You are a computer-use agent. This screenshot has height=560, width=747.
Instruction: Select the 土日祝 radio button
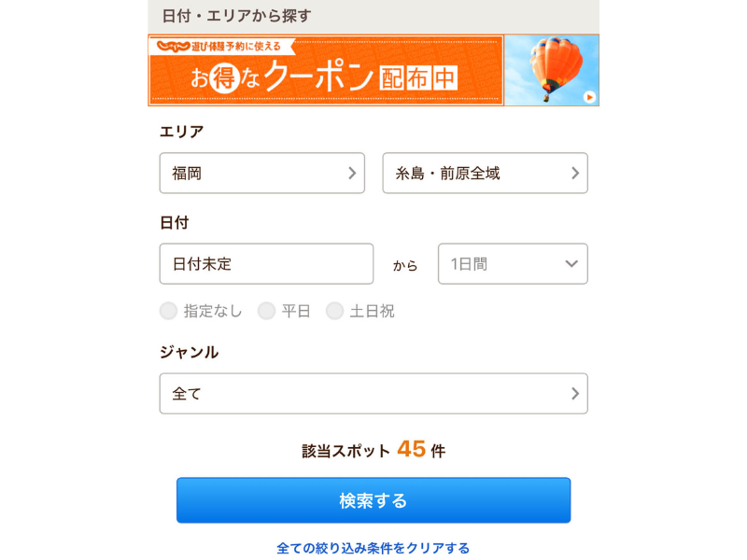[x=334, y=311]
